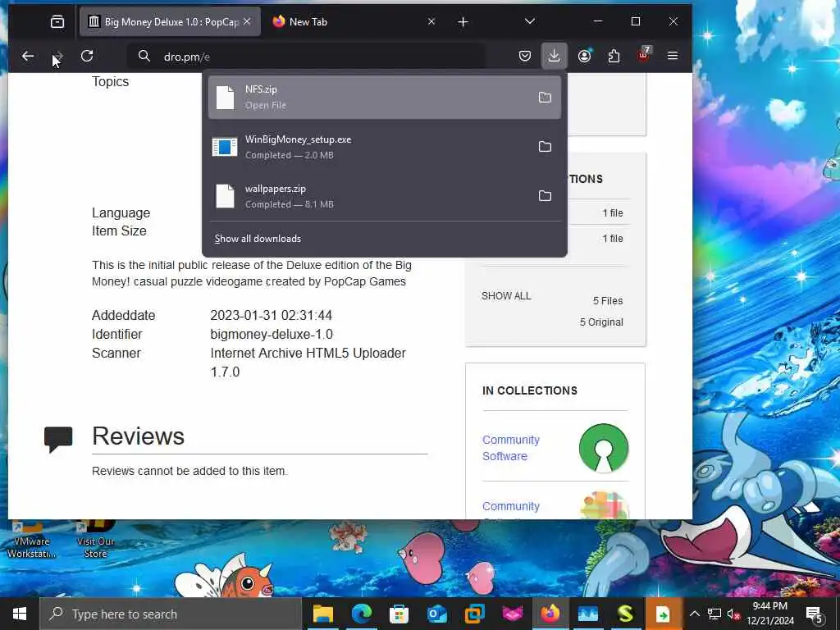This screenshot has width=840, height=630.
Task: Click the NFS.zip file icon
Action: pos(225,98)
